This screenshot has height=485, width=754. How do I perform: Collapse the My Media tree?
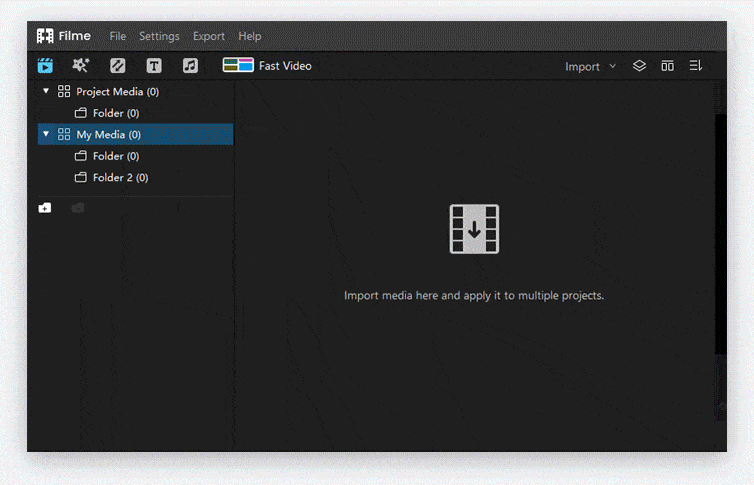(x=46, y=134)
